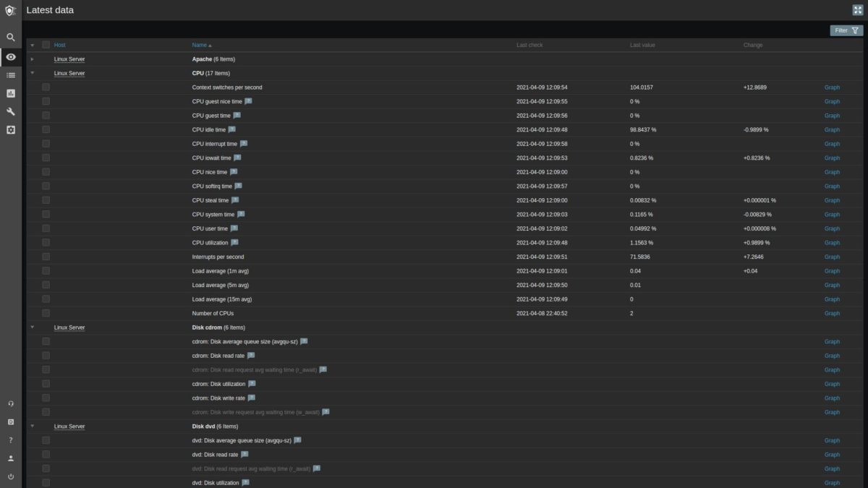868x488 pixels.
Task: Collapse the CPU items group
Action: [32, 73]
